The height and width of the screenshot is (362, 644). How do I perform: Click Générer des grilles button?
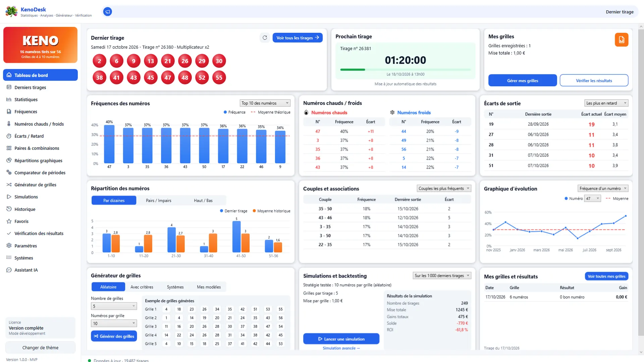pos(114,336)
